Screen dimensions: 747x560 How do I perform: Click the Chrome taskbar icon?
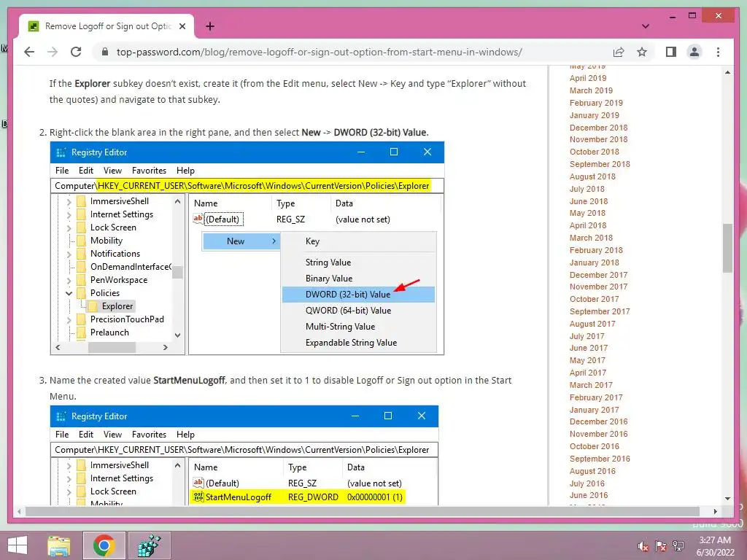pyautogui.click(x=104, y=545)
